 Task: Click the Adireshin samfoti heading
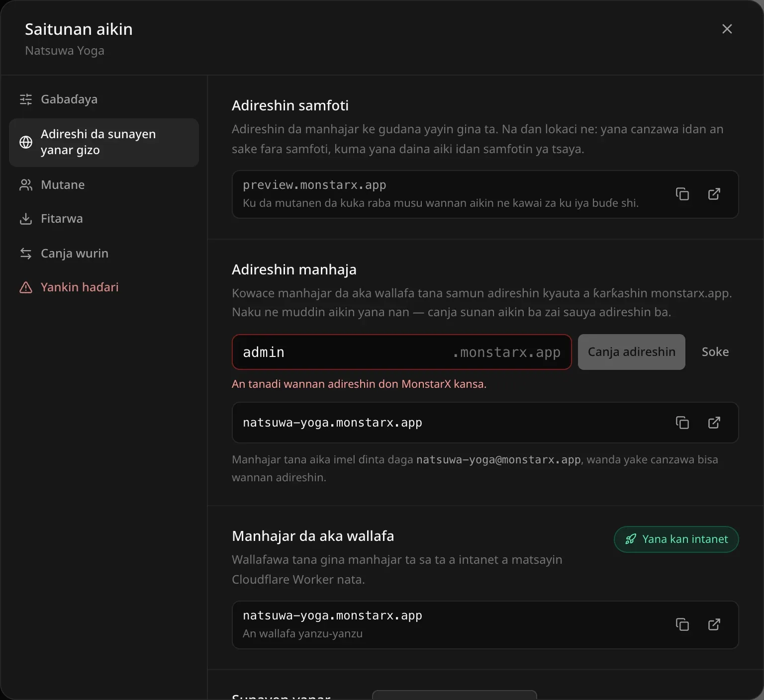tap(290, 105)
